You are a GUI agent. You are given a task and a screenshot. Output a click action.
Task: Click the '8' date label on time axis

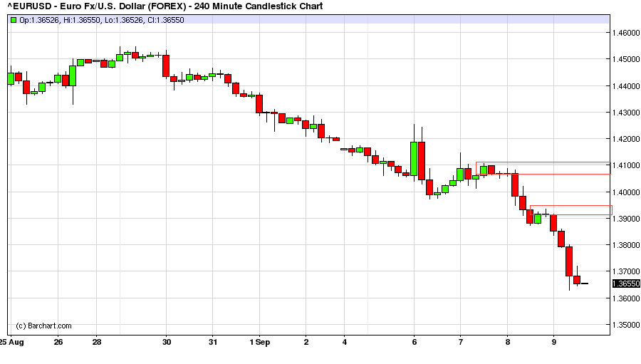[x=507, y=343]
